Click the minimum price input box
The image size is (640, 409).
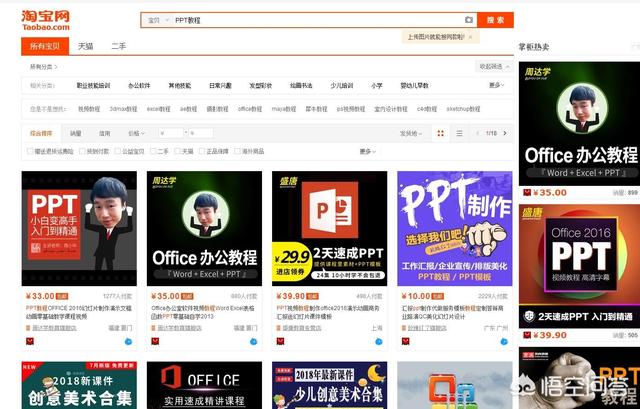(x=171, y=133)
